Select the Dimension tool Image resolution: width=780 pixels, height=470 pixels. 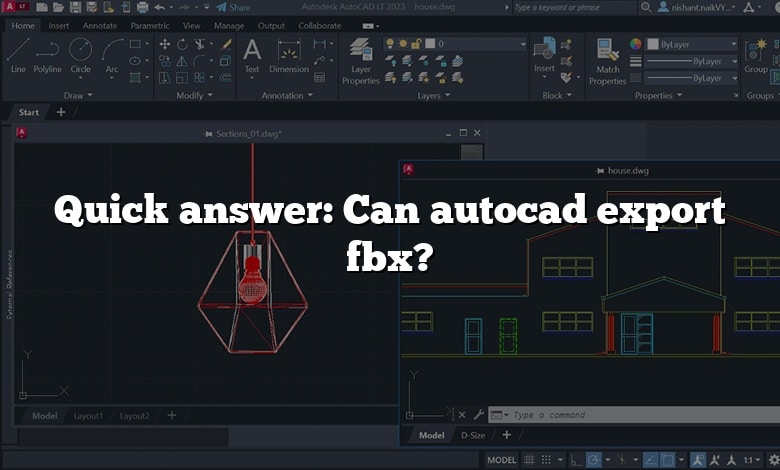point(289,56)
